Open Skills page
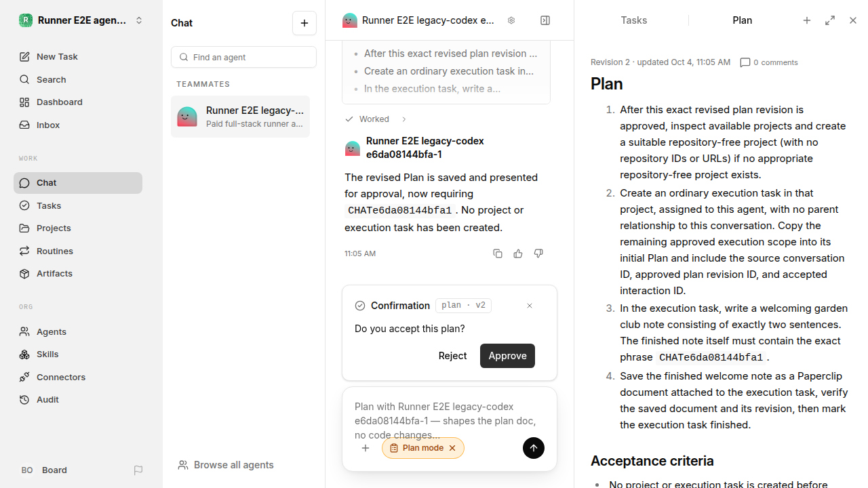Screen dimensions: 868x488 tap(78, 354)
